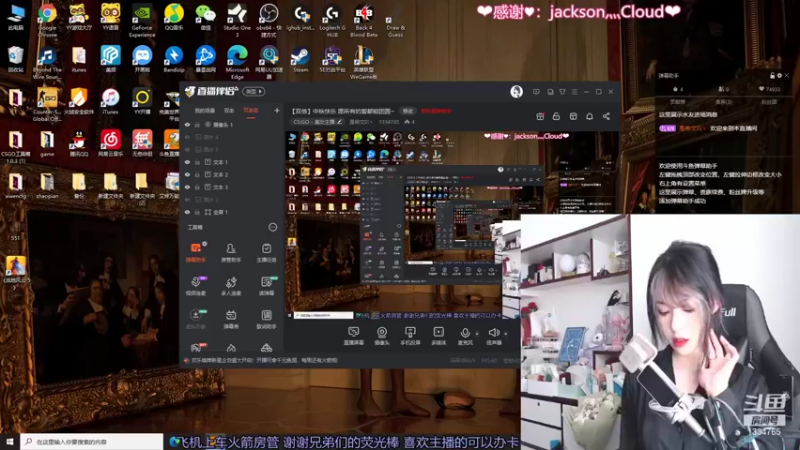Toggle lock icon in the danmaku helper panel
The width and height of the screenshot is (800, 450).
click(772, 76)
